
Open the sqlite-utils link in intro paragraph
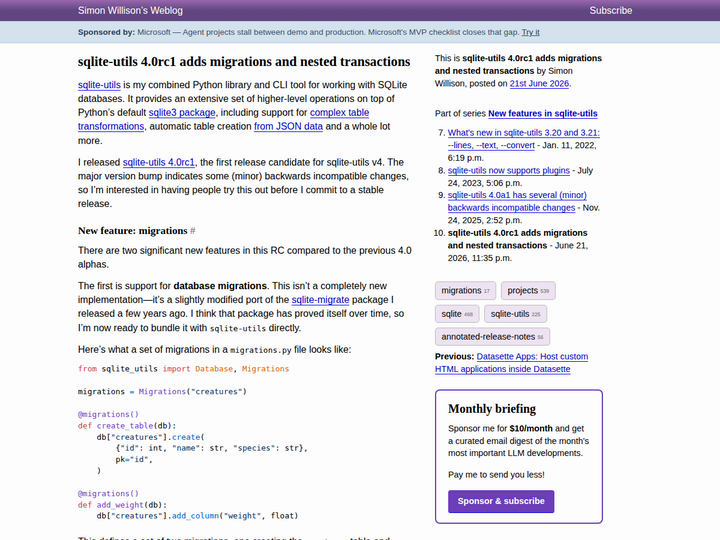[x=99, y=85]
